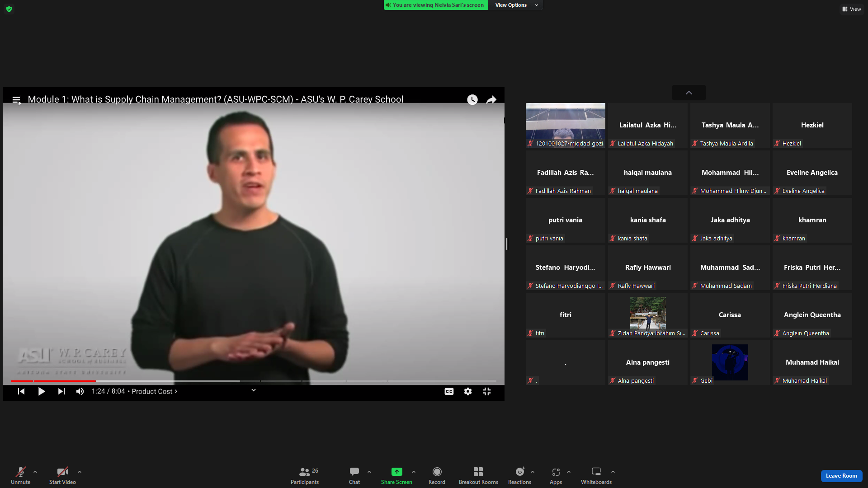Click the muted mic icon for Jaka adhitya
Image resolution: width=868 pixels, height=488 pixels.
pyautogui.click(x=695, y=238)
